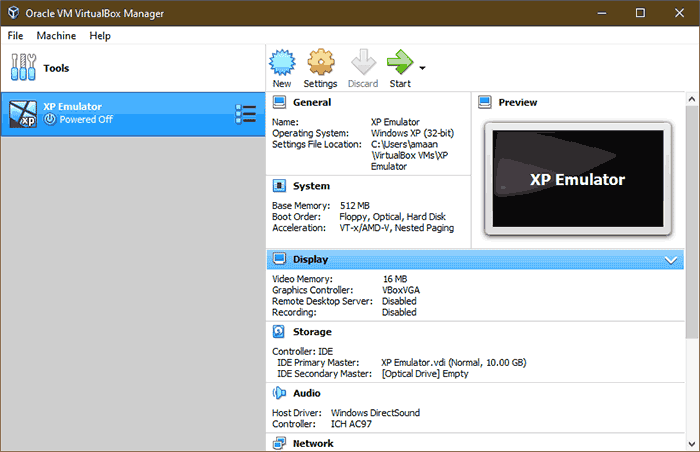The image size is (700, 452).
Task: Open the Settings gear icon
Action: (x=321, y=63)
